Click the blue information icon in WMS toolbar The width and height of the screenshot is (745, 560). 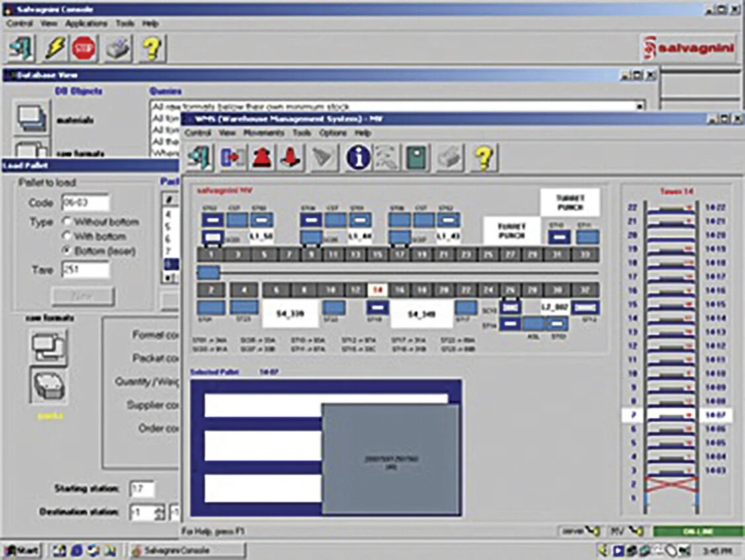(358, 157)
